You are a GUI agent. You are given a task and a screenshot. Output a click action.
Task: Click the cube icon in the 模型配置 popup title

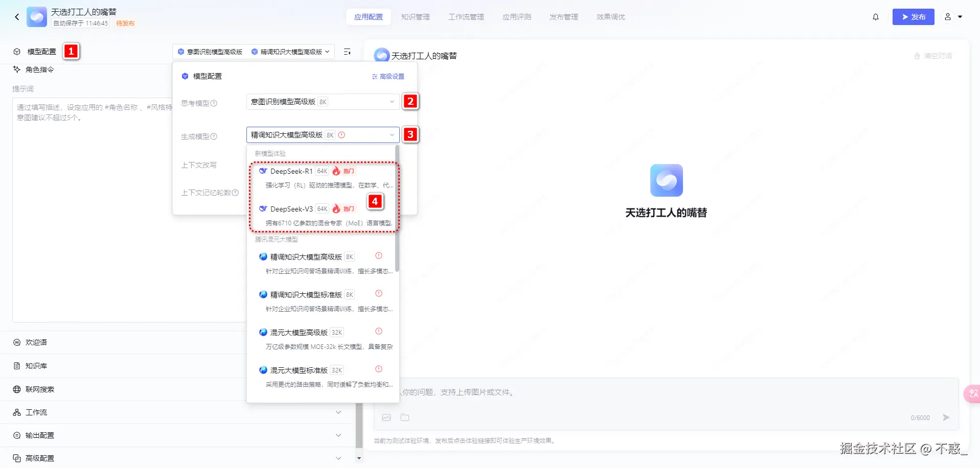tap(185, 76)
